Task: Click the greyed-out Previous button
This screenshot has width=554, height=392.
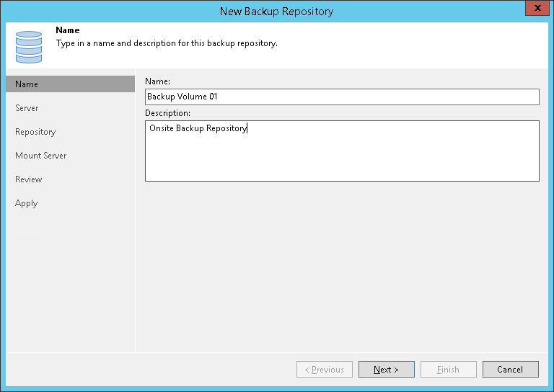Action: click(325, 370)
